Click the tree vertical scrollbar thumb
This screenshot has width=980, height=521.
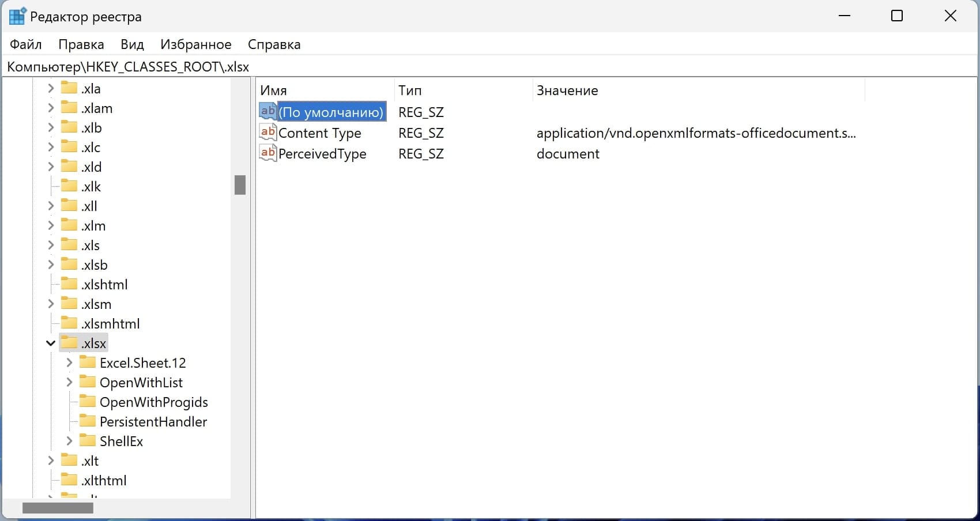click(240, 185)
